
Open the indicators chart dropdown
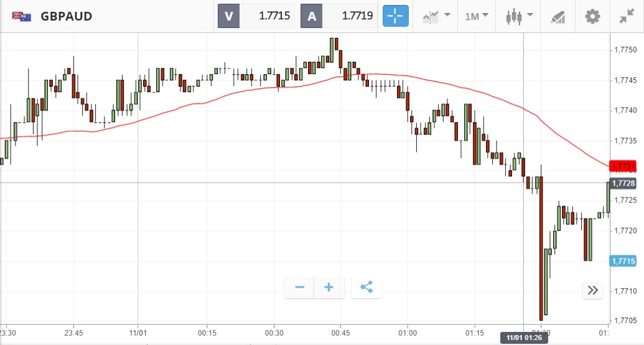tap(437, 16)
